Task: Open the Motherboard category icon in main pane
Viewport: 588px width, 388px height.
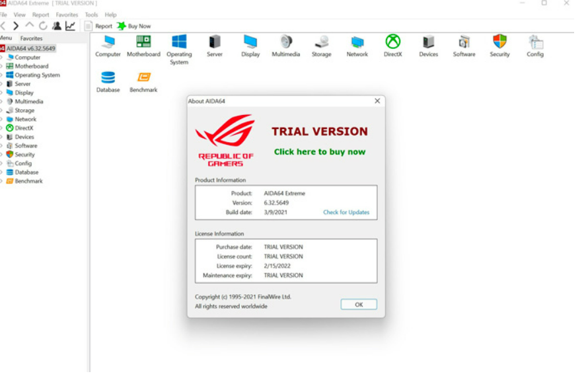Action: pyautogui.click(x=143, y=46)
